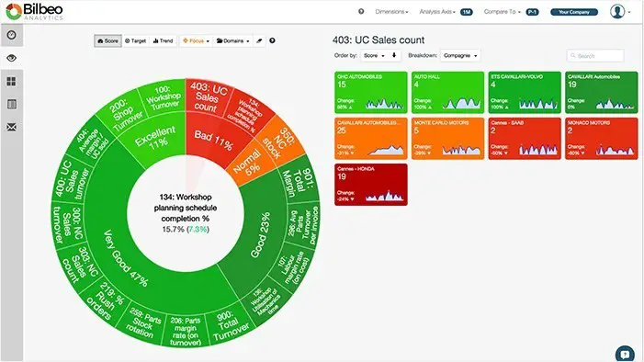The image size is (644, 362).
Task: Open the Analysis Axis menu
Action: 437,12
